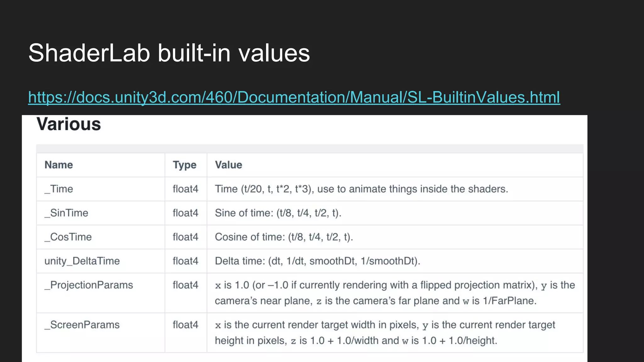Viewport: 644px width, 362px height.
Task: Select the 'Type' column header
Action: [x=185, y=165]
